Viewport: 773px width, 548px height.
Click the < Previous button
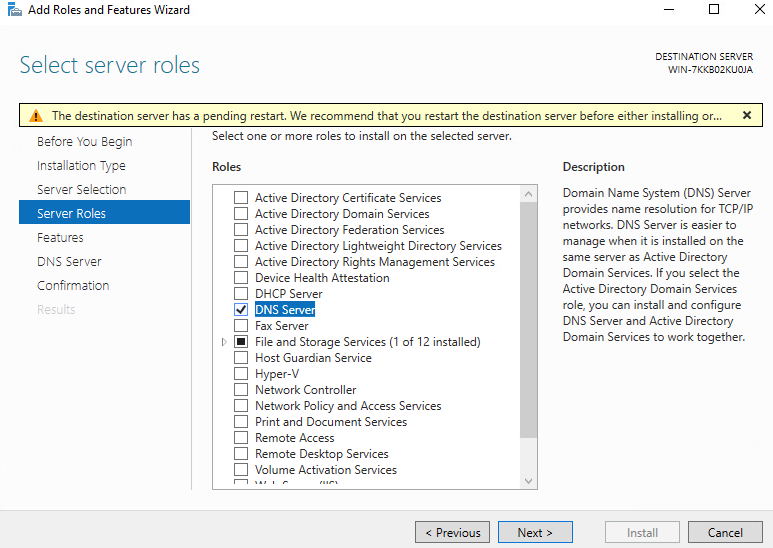click(453, 532)
